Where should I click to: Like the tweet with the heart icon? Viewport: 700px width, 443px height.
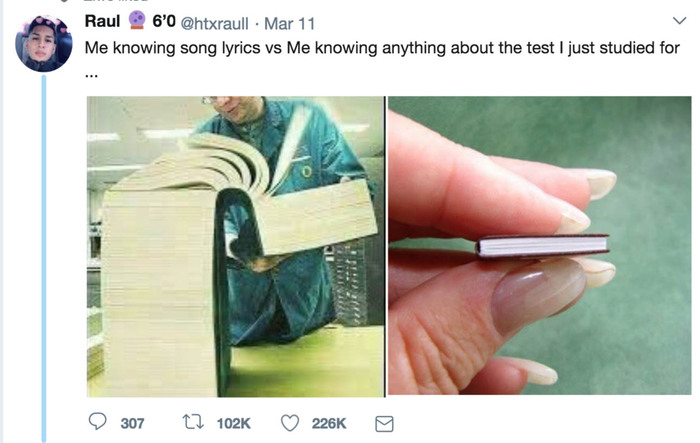click(290, 422)
